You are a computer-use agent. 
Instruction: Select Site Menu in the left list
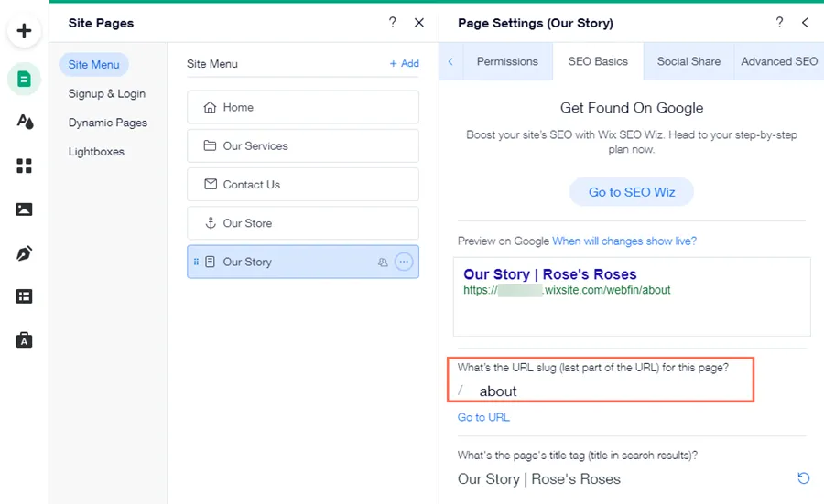tap(93, 65)
